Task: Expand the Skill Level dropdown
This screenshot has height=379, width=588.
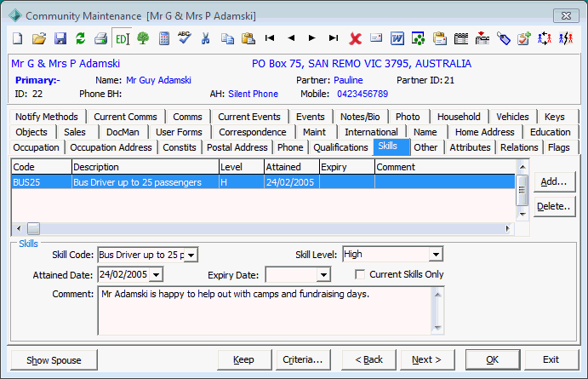Action: pos(436,255)
